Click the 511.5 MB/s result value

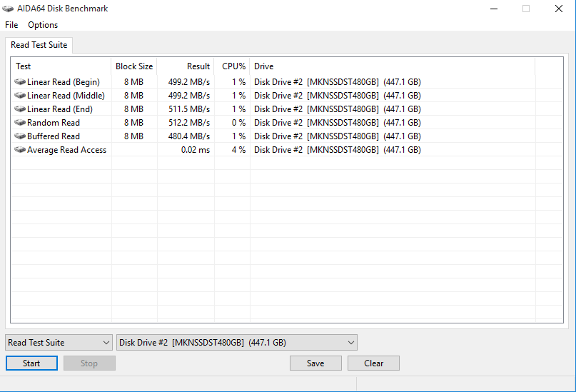(x=189, y=109)
